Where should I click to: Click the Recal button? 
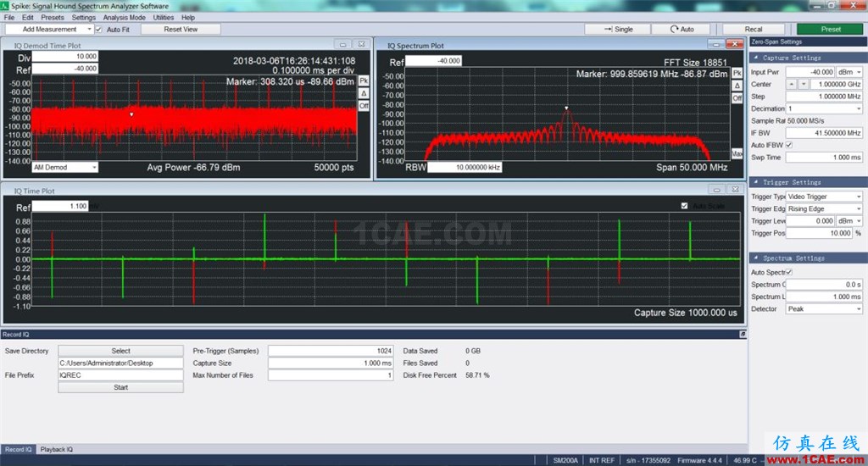click(x=754, y=30)
